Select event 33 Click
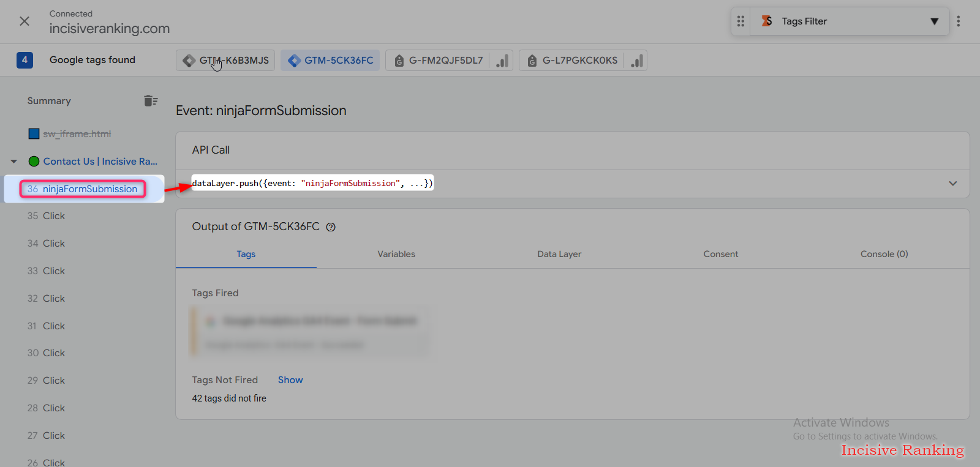The image size is (980, 467). (x=46, y=271)
